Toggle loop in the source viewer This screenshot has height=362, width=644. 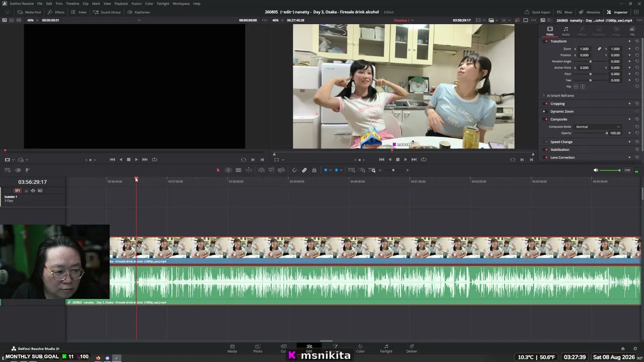point(154,159)
